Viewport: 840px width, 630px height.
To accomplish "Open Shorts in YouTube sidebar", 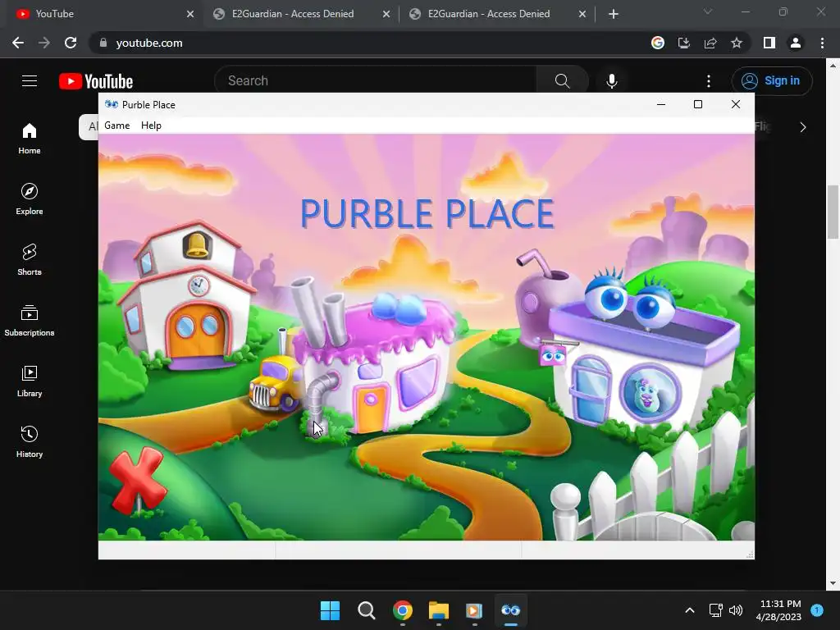I will click(30, 260).
